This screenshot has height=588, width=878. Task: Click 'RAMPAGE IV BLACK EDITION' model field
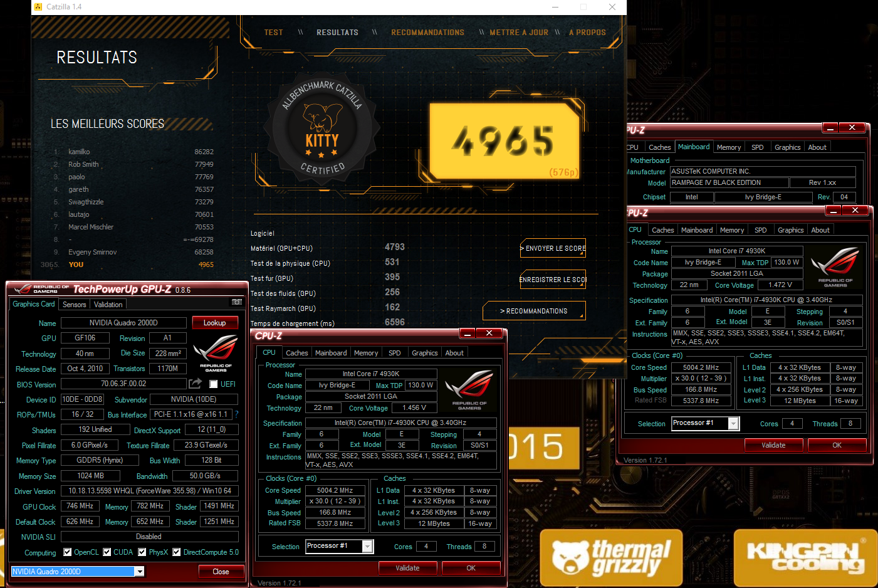728,182
